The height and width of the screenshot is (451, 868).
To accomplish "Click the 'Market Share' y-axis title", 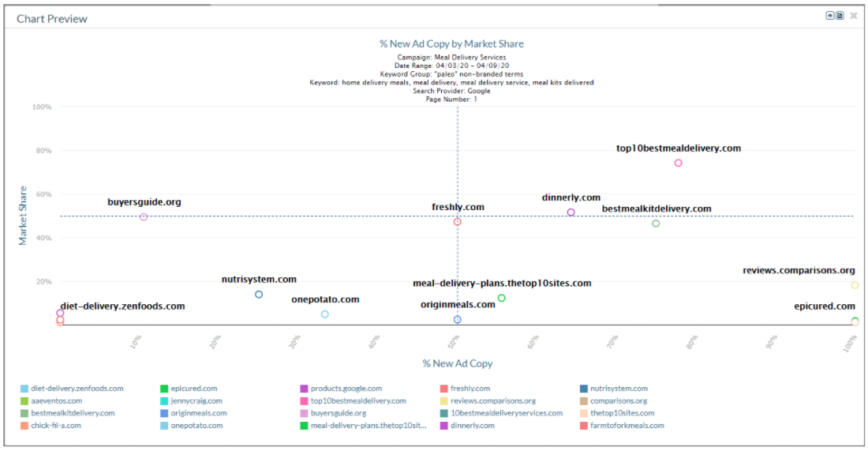I will [23, 216].
